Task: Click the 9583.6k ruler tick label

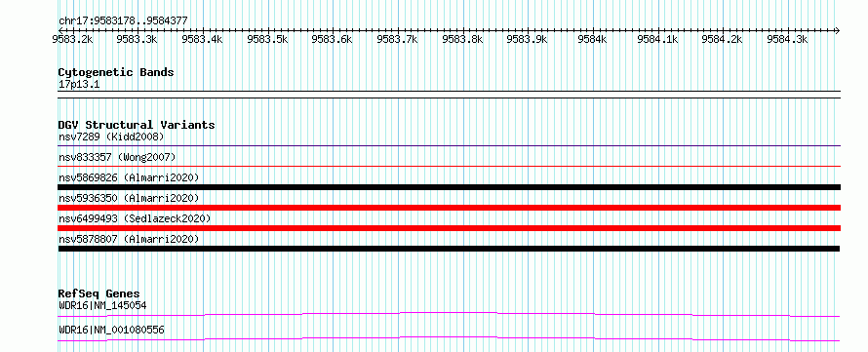Action: [x=333, y=39]
